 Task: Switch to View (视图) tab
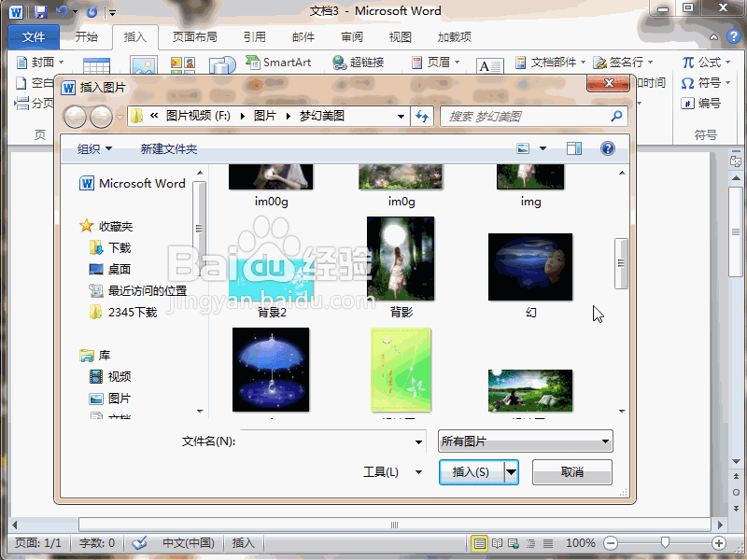401,36
